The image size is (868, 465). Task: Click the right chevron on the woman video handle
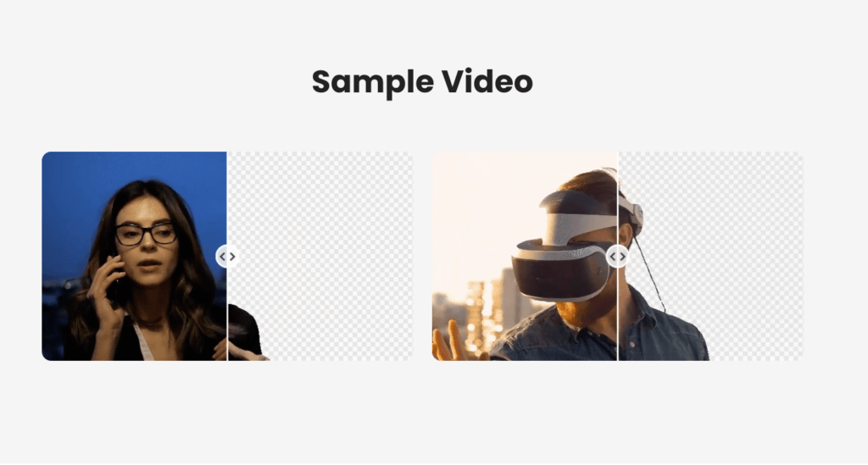click(232, 257)
